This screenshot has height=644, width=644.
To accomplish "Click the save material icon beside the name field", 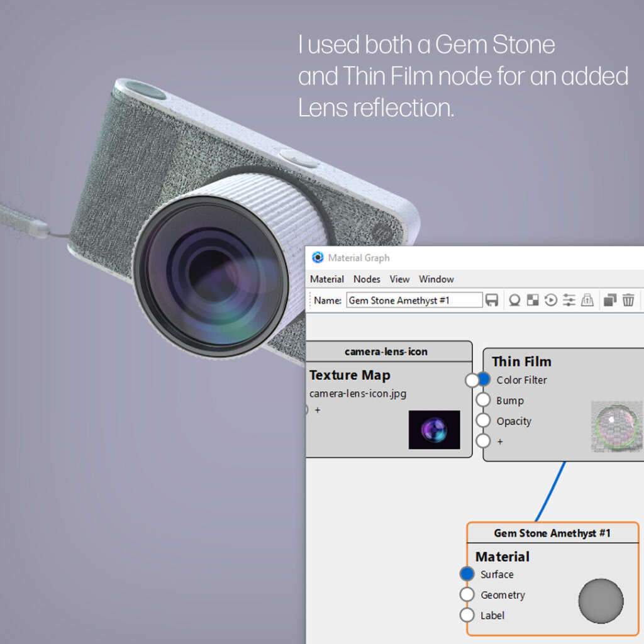I will pyautogui.click(x=492, y=301).
